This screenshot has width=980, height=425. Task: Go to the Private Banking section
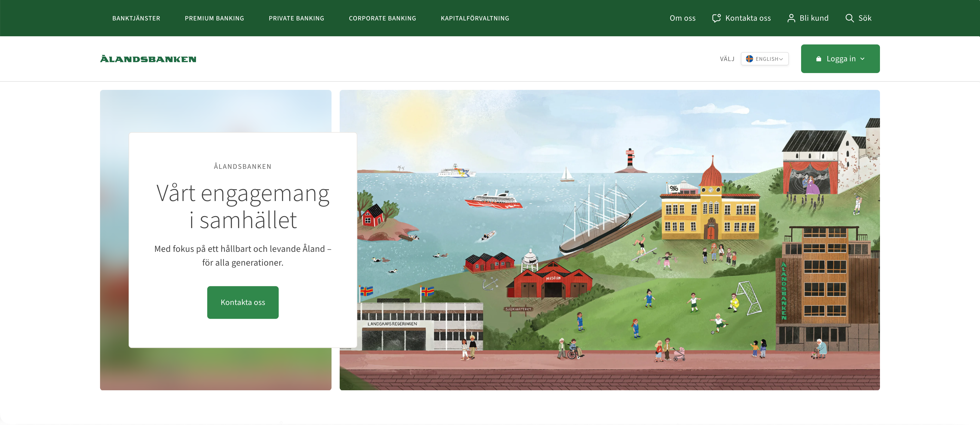296,18
